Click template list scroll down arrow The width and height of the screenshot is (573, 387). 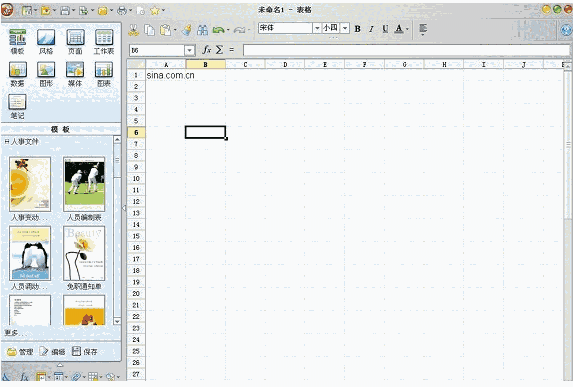coord(117,321)
